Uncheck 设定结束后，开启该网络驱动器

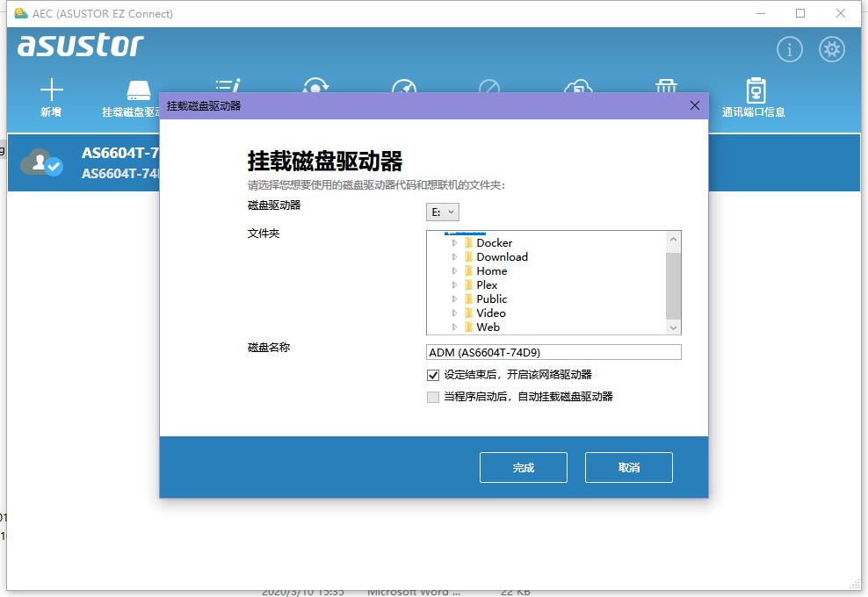click(432, 375)
